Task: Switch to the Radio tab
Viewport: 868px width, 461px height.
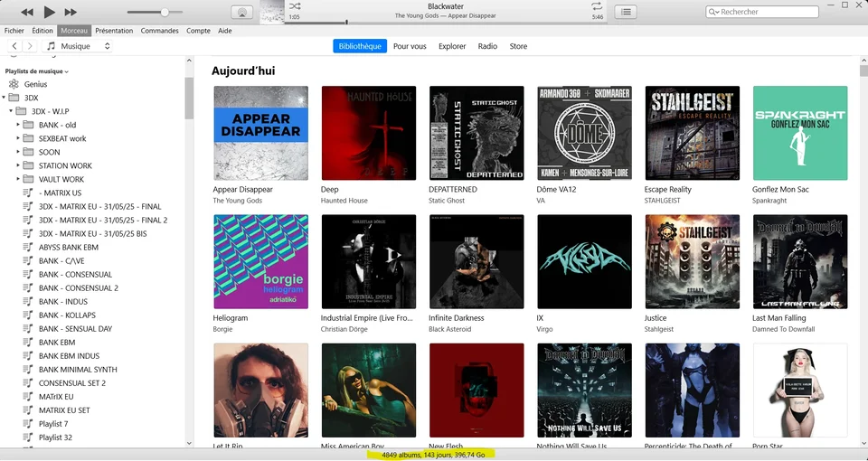Action: [487, 46]
